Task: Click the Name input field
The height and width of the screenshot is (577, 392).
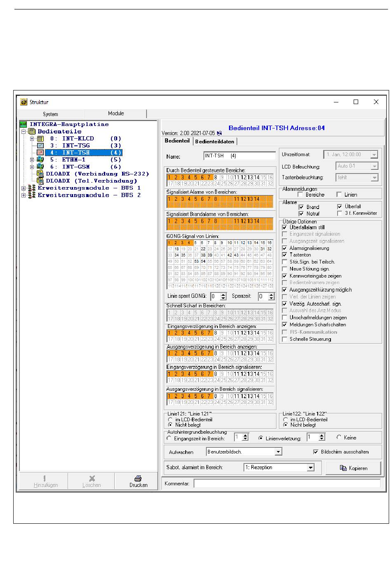Action: (240, 156)
